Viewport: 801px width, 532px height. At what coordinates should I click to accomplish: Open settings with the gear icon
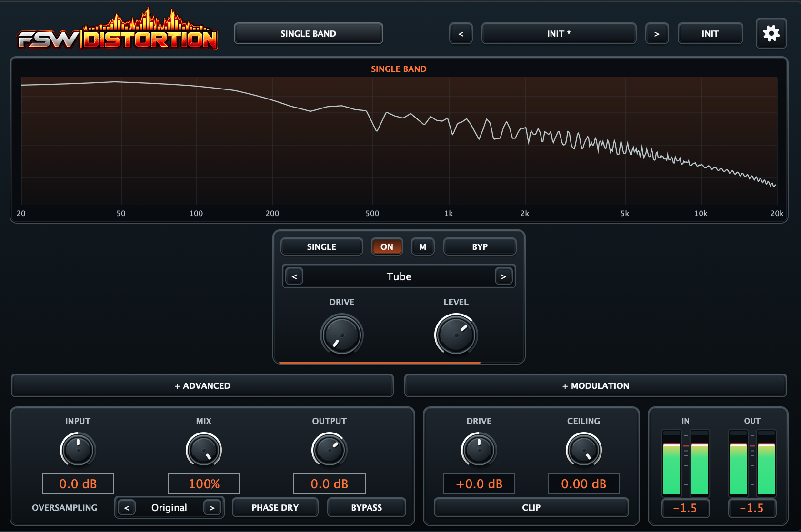(x=771, y=33)
